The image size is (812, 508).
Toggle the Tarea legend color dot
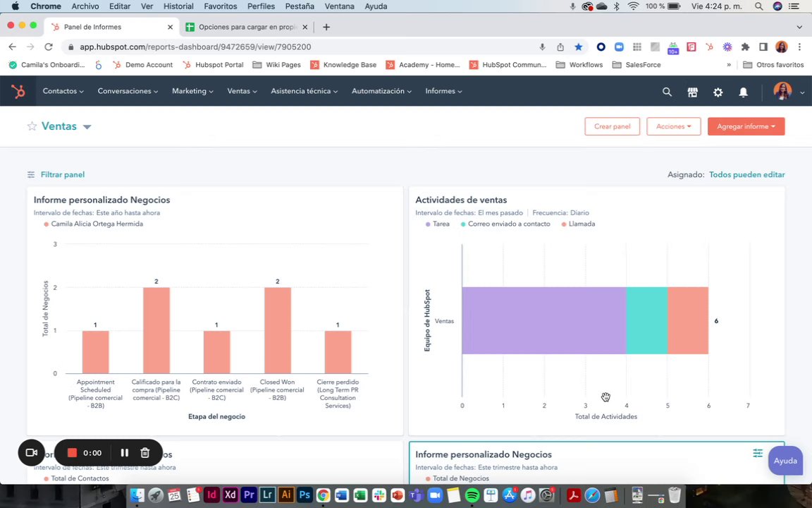pos(428,224)
